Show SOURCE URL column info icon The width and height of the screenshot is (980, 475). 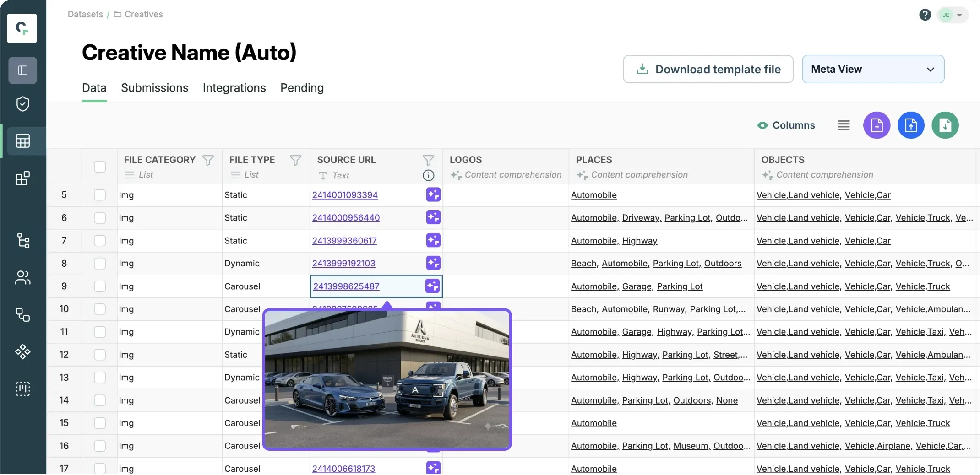pyautogui.click(x=428, y=175)
